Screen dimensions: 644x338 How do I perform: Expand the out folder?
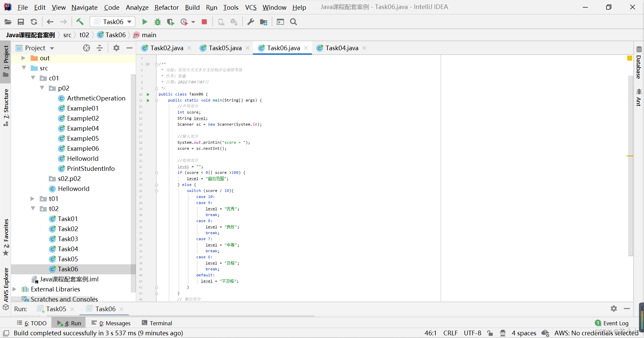23,58
